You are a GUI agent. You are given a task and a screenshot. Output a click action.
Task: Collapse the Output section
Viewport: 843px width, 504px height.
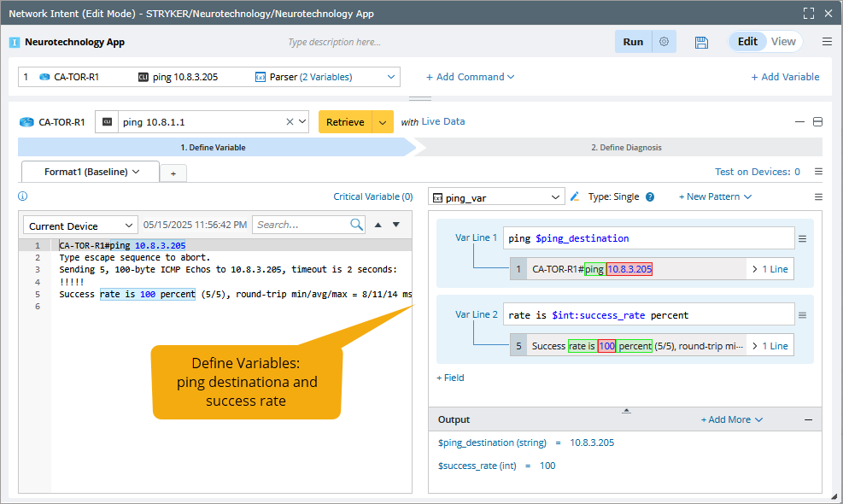pyautogui.click(x=808, y=419)
